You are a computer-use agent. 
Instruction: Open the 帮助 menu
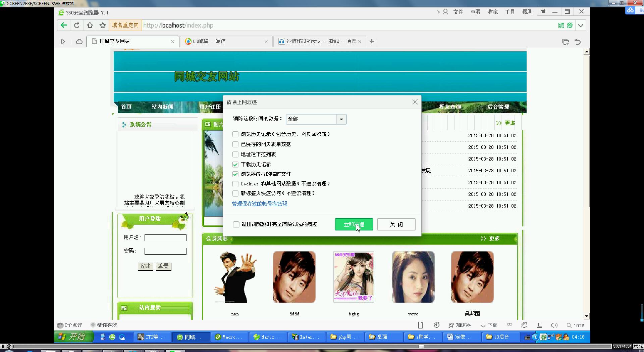(527, 12)
